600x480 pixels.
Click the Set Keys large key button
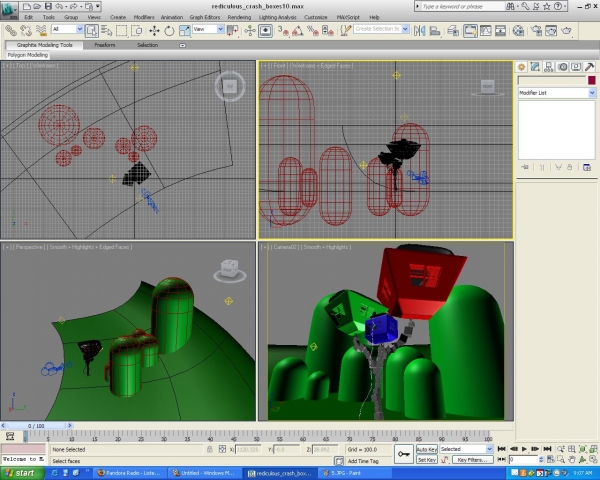click(404, 454)
